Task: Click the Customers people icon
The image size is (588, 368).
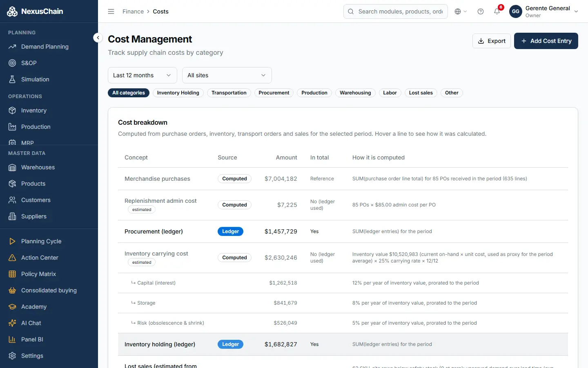Action: click(x=12, y=200)
